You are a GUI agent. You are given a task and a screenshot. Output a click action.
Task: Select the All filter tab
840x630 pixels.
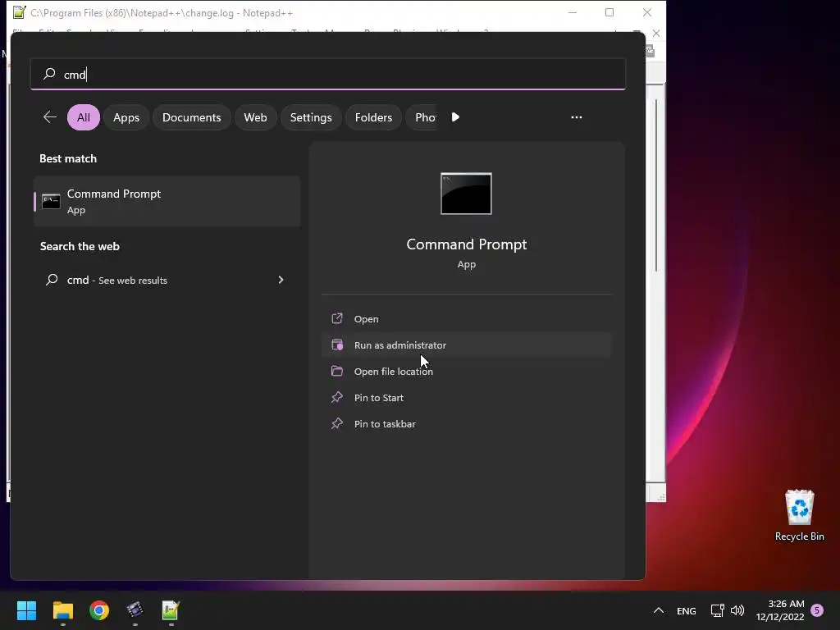coord(84,117)
